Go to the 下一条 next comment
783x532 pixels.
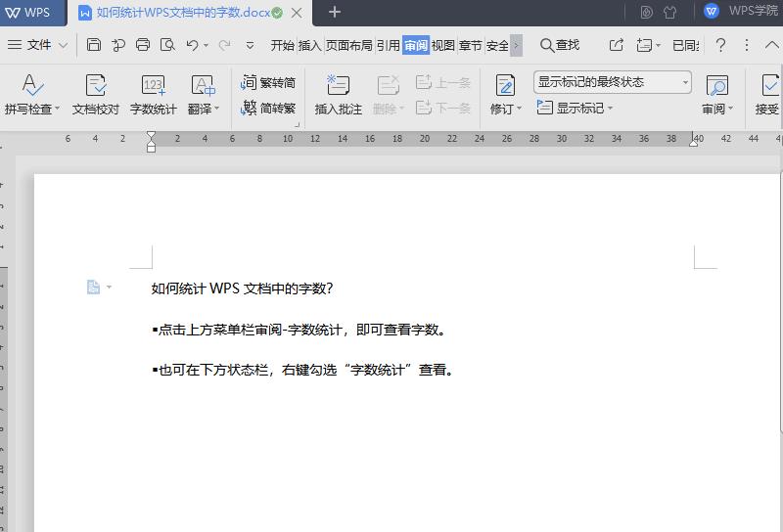coord(443,108)
